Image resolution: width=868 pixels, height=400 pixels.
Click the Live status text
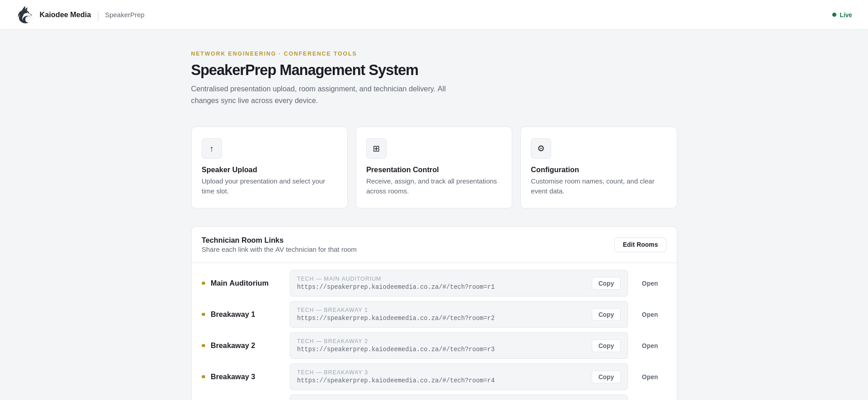click(845, 15)
